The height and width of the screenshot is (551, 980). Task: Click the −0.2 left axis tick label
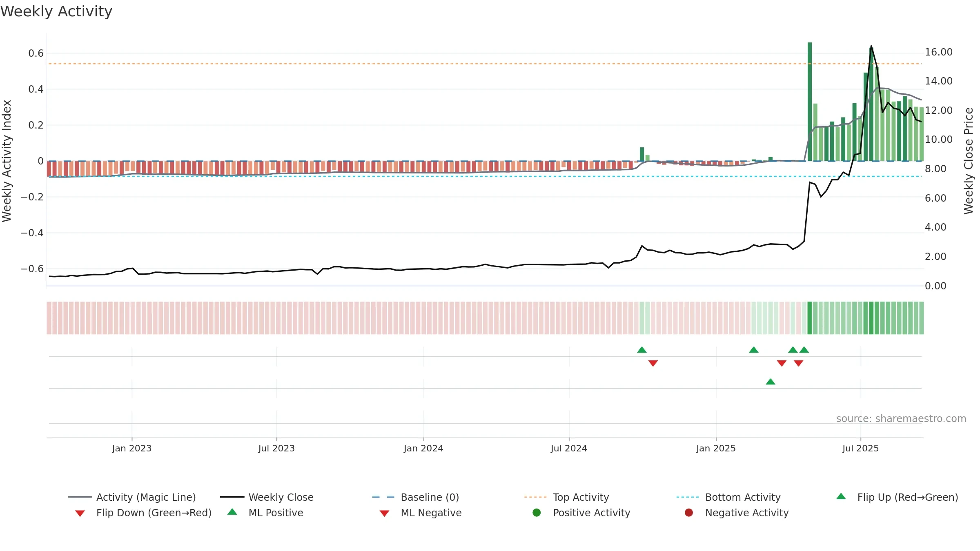[32, 197]
